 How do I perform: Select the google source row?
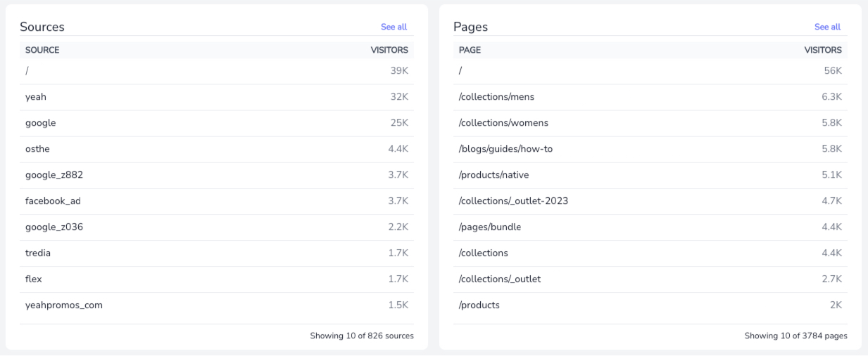click(x=217, y=123)
